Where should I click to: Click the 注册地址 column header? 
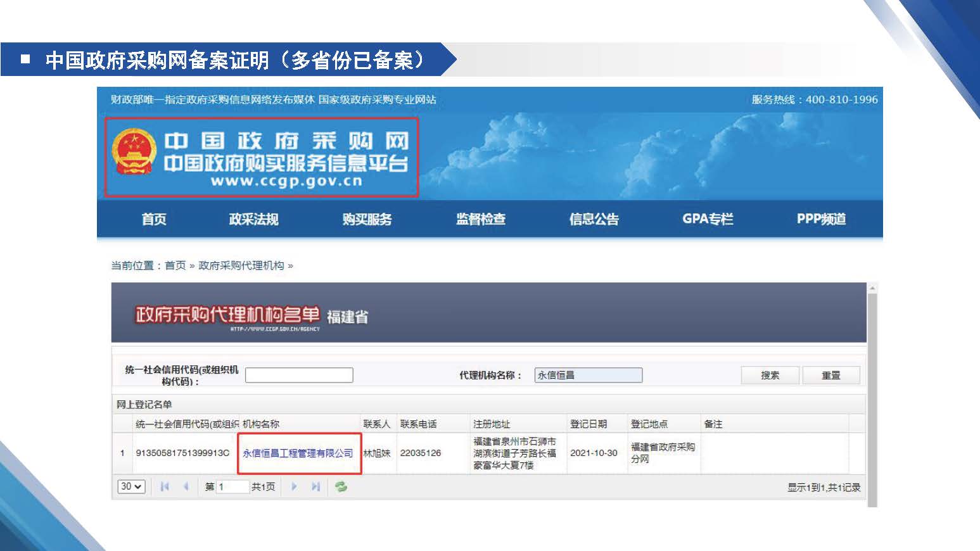pyautogui.click(x=518, y=424)
